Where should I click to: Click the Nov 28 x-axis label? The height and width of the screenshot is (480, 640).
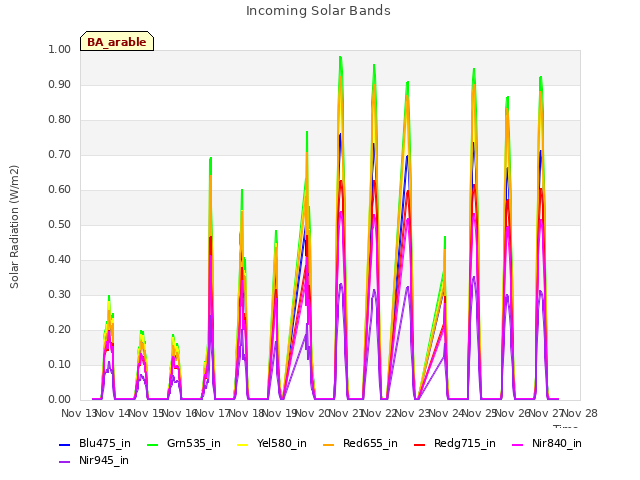[580, 413]
